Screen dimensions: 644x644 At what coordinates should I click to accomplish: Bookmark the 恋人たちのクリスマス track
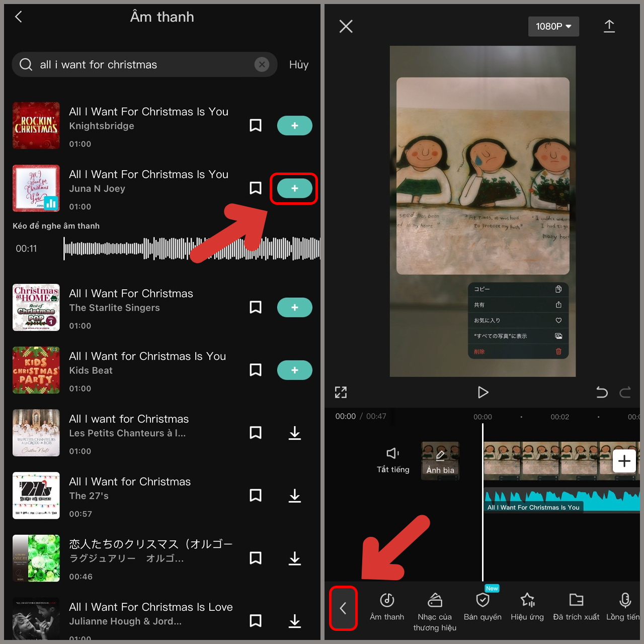256,558
